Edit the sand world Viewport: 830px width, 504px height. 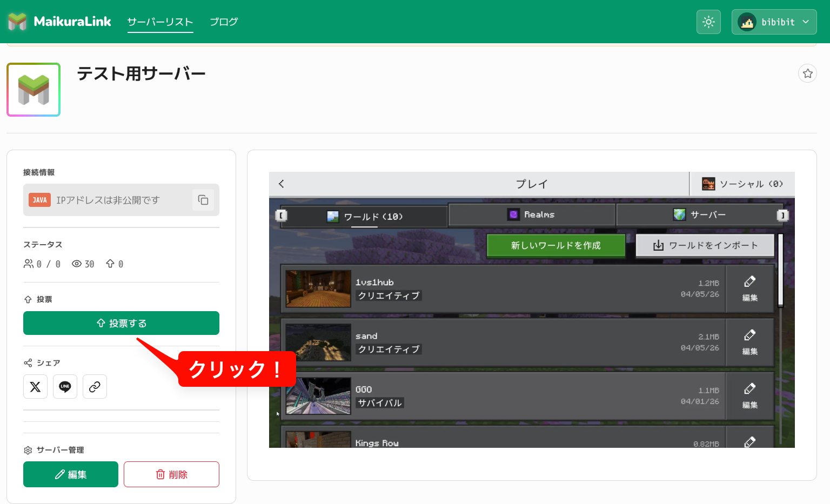point(750,342)
